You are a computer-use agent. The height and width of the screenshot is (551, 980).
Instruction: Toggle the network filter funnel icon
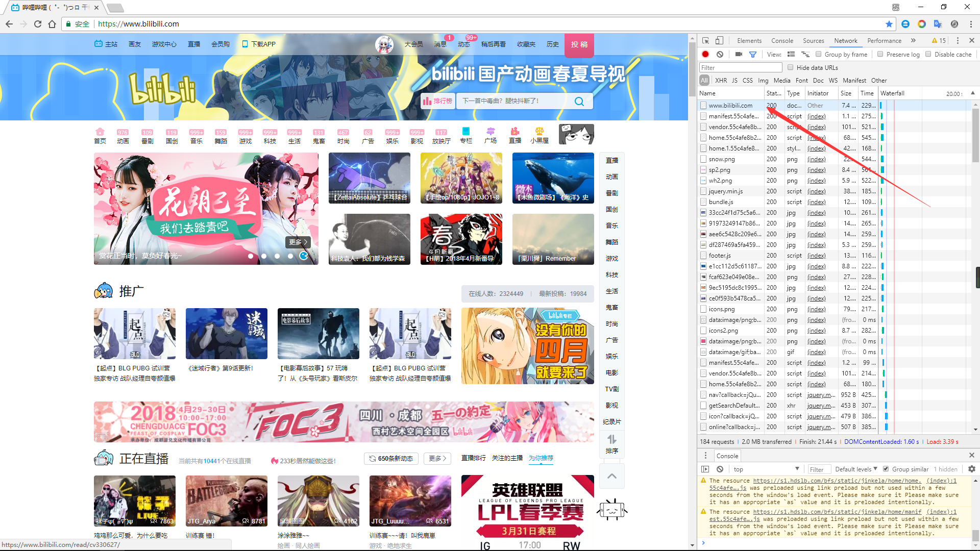(752, 54)
